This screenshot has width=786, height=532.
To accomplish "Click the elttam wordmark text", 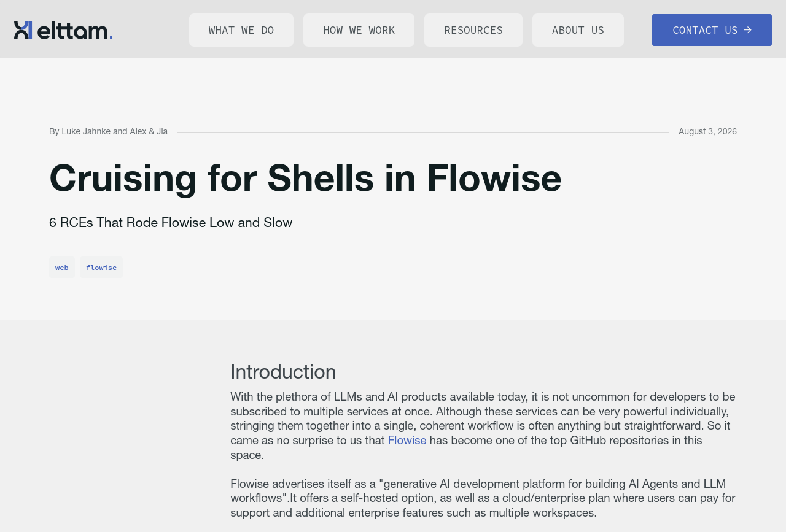I will point(72,30).
